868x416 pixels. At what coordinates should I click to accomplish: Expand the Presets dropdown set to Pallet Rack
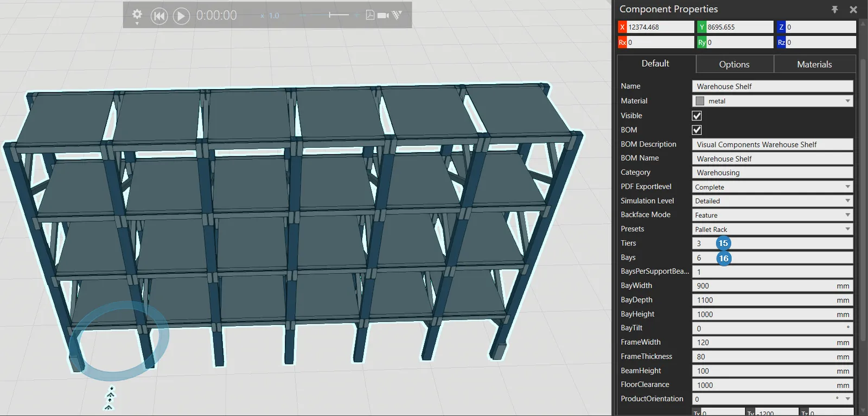click(x=773, y=229)
